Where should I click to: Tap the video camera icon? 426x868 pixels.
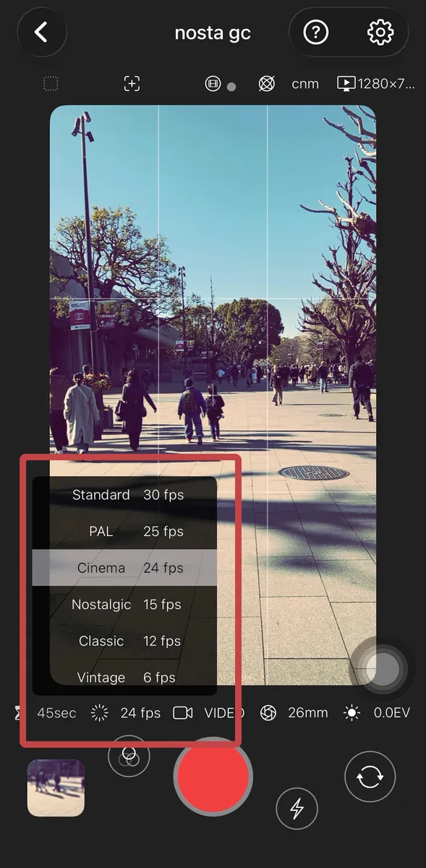point(183,713)
